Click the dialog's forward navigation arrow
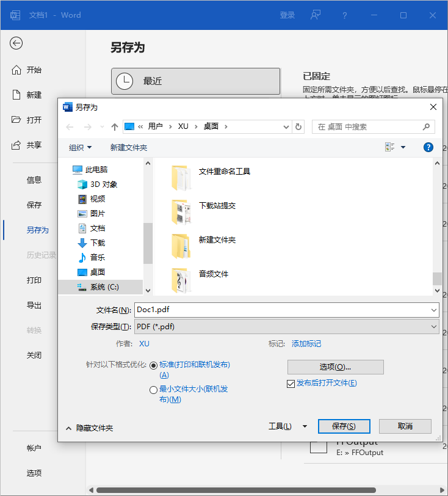Viewport: 448px width, 496px height. [87, 127]
